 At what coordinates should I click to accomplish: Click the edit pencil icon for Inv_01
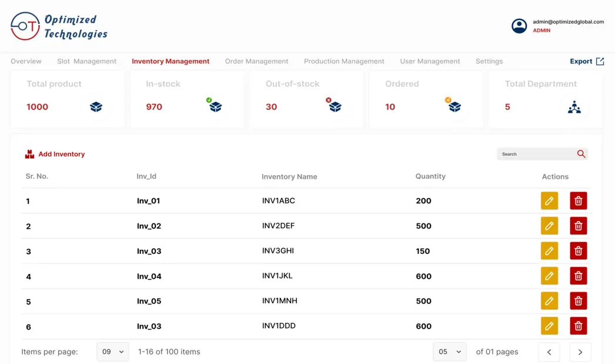pos(549,201)
